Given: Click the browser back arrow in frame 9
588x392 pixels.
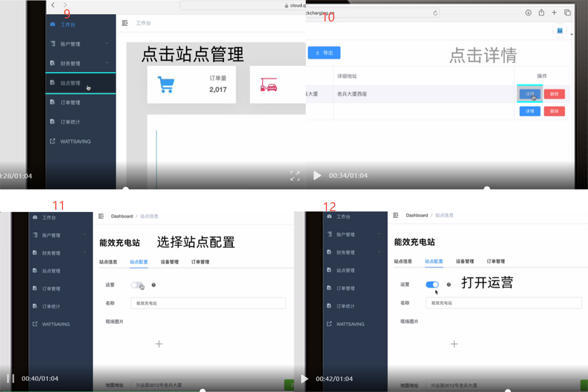Looking at the screenshot, I should 53,5.
